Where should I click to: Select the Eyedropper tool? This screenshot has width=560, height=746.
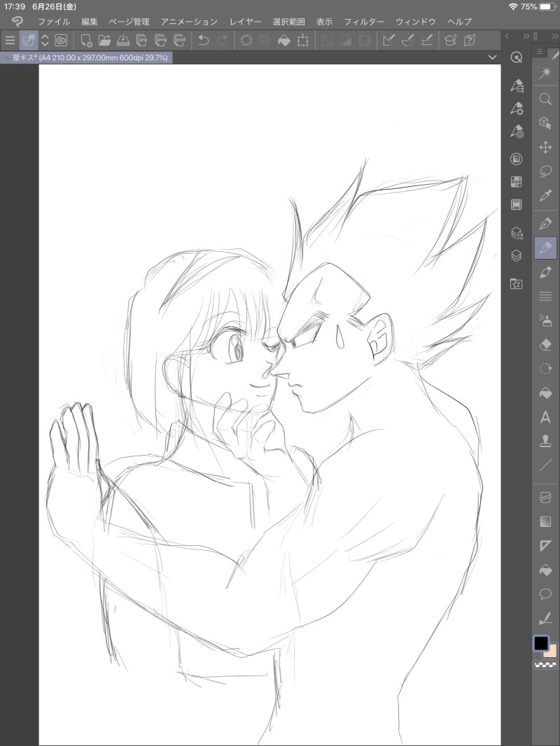545,195
